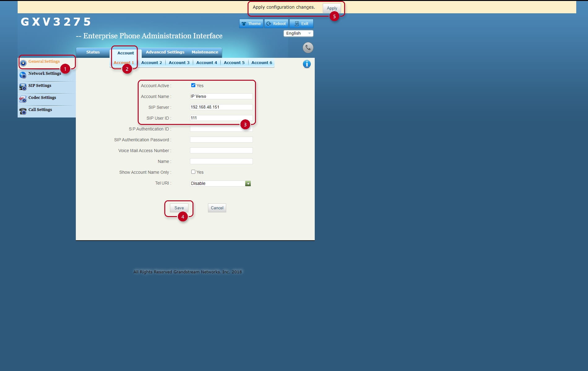Click 'Apply configuration changes.' message text
Viewport: 588px width, 371px height.
pos(284,7)
